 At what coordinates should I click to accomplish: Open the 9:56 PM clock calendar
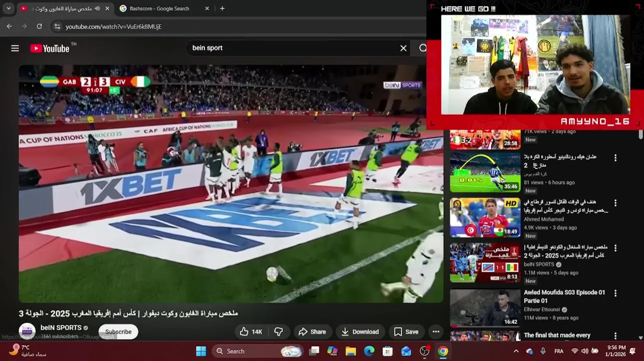pyautogui.click(x=616, y=351)
